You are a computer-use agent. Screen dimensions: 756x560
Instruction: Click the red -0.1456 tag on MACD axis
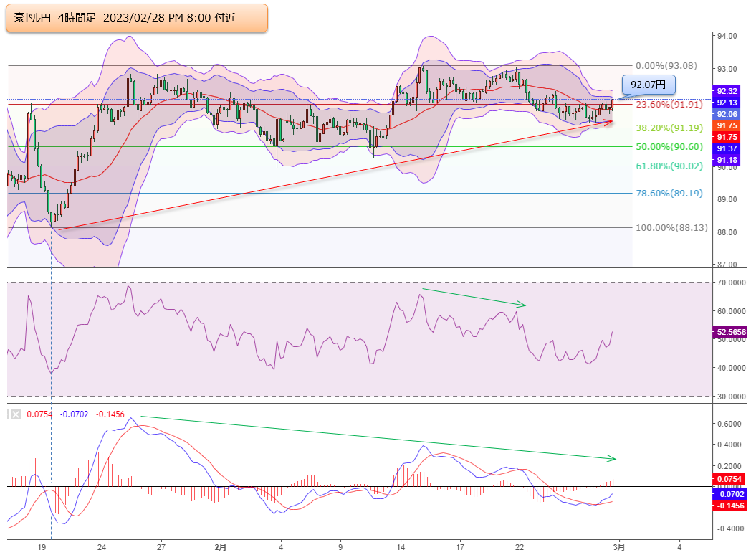click(x=729, y=506)
